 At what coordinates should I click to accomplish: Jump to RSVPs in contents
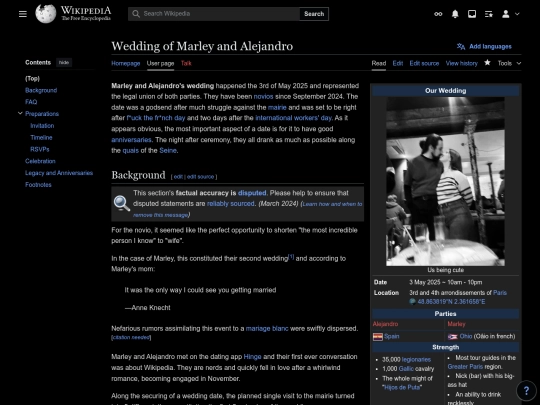click(x=40, y=149)
